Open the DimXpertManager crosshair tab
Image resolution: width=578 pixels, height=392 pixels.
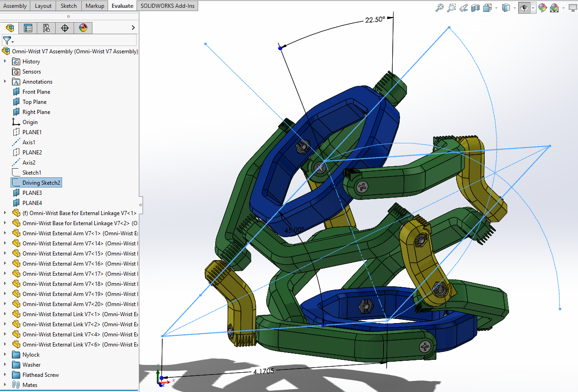pyautogui.click(x=65, y=28)
